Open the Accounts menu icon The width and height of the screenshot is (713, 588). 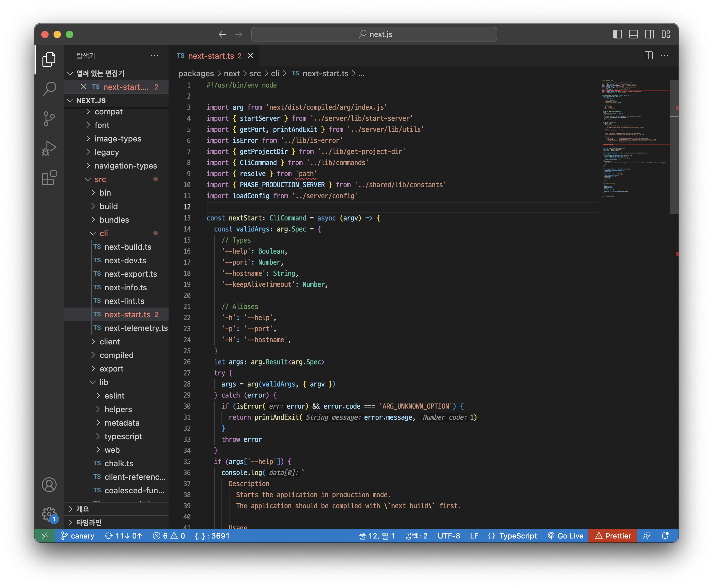49,484
